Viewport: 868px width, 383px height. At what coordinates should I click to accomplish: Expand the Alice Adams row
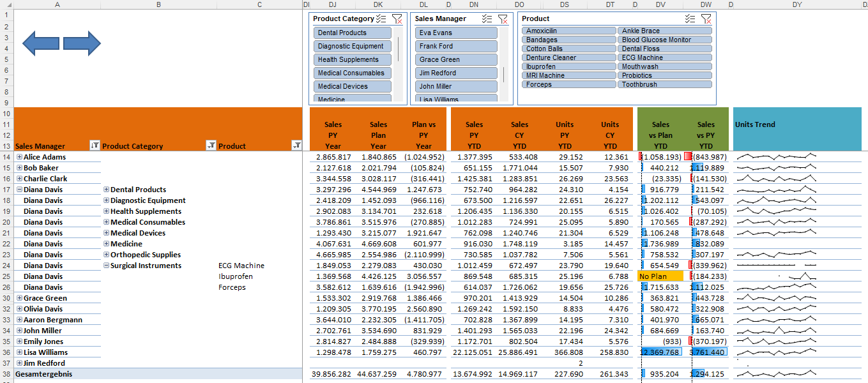(x=19, y=157)
